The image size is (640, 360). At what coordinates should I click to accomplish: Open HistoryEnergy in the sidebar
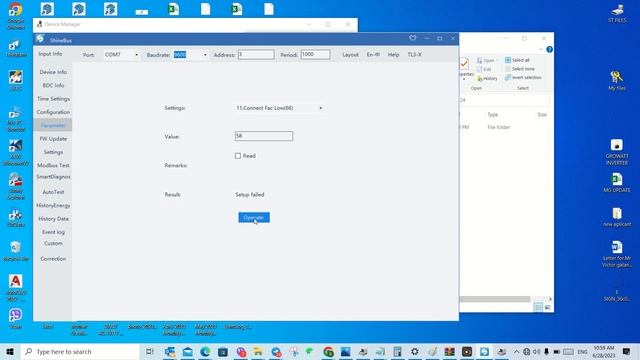(x=53, y=205)
